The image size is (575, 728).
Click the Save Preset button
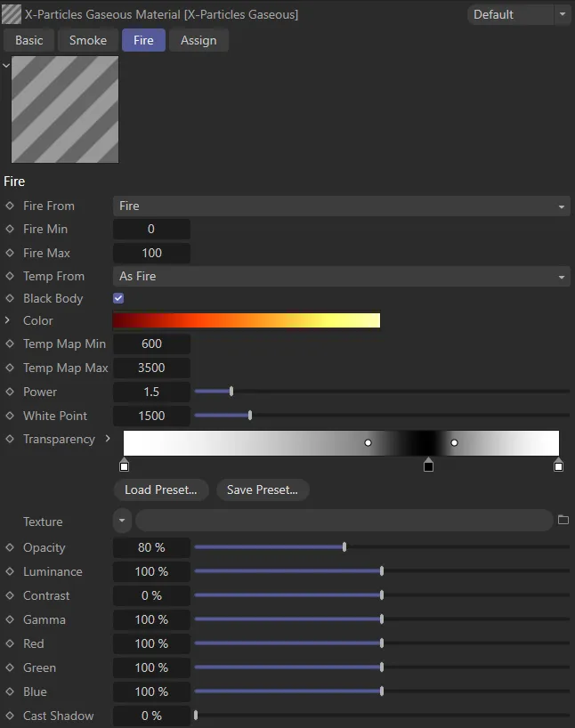click(263, 489)
